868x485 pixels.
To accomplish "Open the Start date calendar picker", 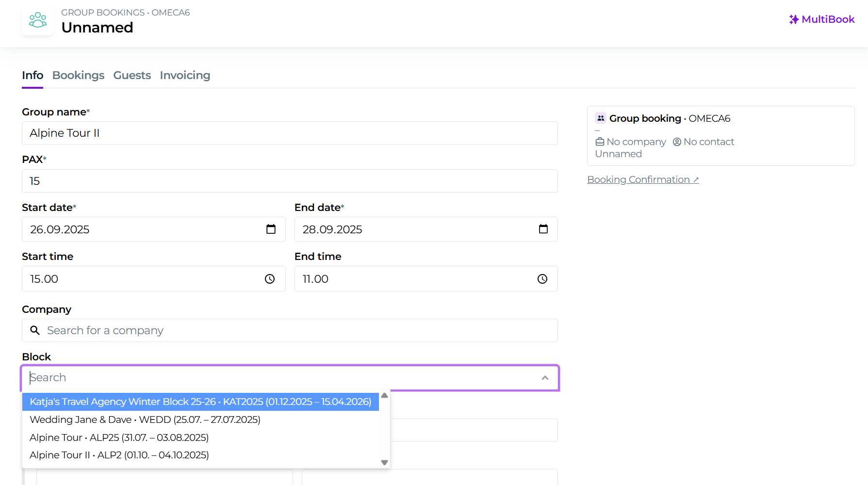I will (271, 229).
